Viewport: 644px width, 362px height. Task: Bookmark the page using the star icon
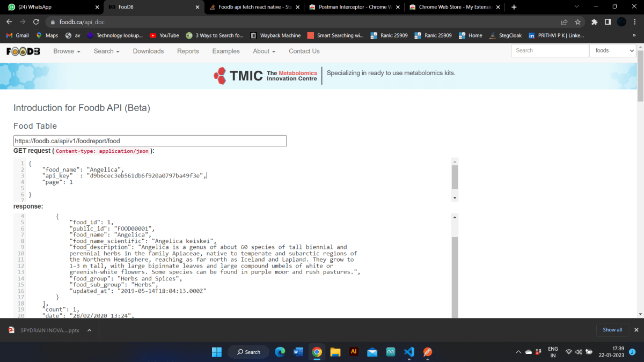(577, 22)
